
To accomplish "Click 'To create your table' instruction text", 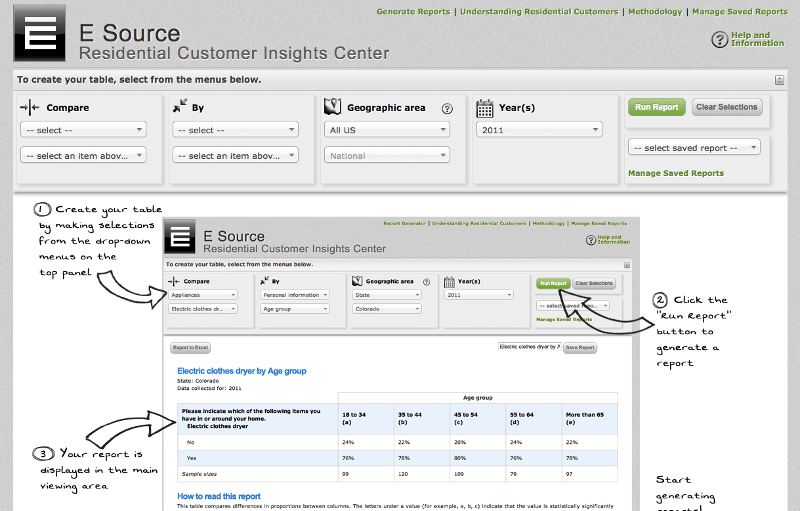I will [x=139, y=80].
